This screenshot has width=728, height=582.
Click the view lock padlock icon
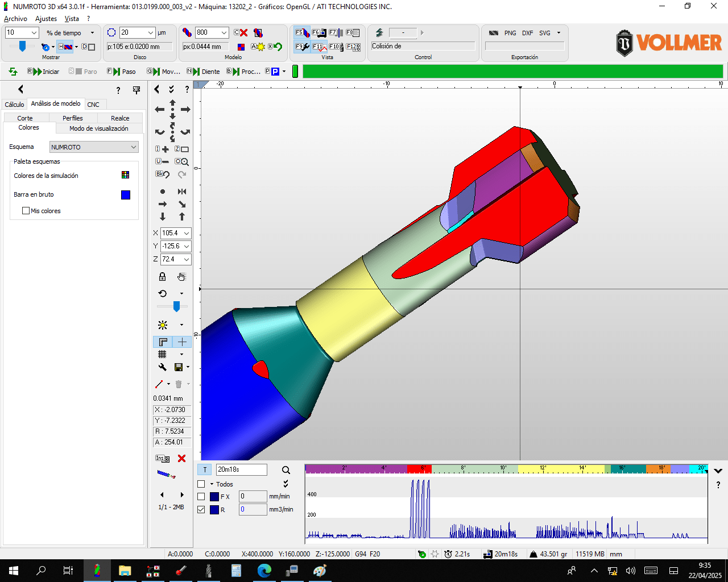[162, 277]
